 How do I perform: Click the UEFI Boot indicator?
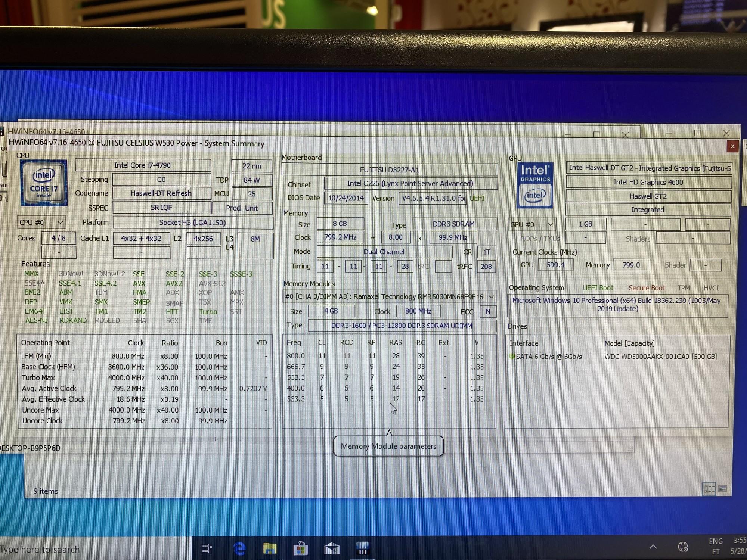pos(598,288)
